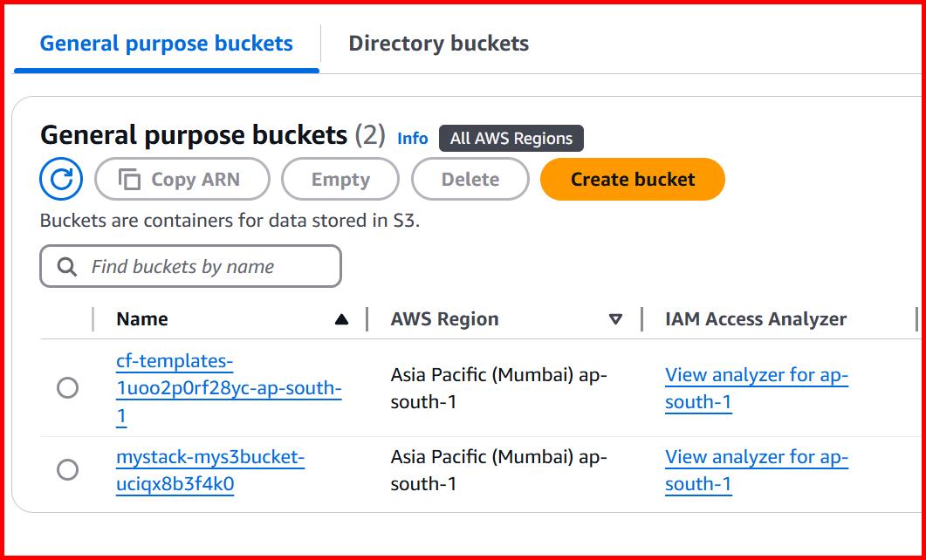Viewport: 926px width, 560px height.
Task: Open the cf-templates-1uoo2p0rf28yc-ap-south-1 bucket
Action: point(230,387)
